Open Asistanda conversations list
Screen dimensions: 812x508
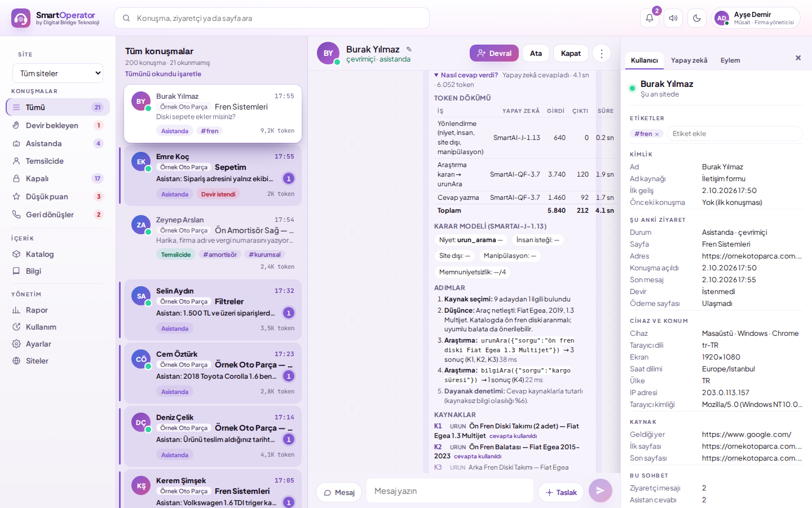[58, 143]
